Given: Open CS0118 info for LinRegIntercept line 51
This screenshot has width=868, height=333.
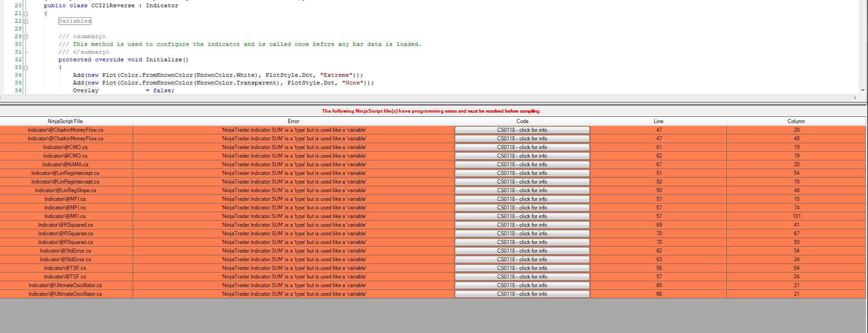Looking at the screenshot, I should tap(522, 173).
